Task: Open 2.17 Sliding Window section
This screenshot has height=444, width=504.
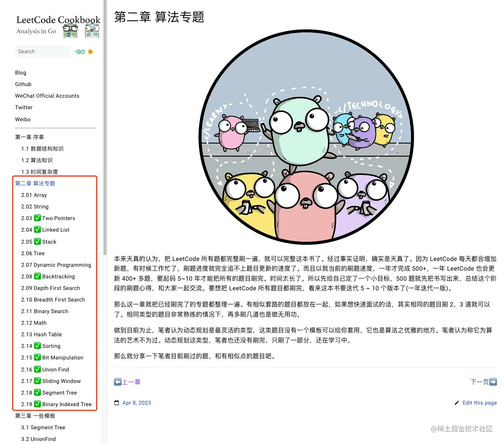Action: pos(51,381)
